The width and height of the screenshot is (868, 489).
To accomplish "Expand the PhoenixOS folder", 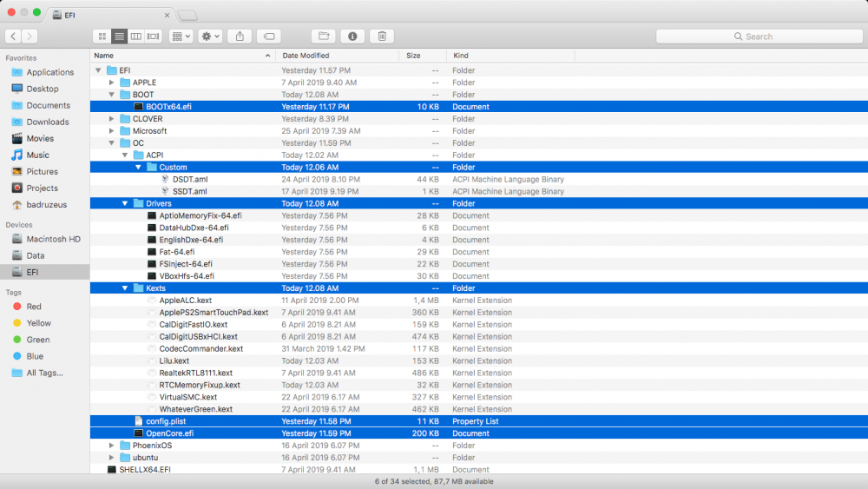I will (x=111, y=446).
